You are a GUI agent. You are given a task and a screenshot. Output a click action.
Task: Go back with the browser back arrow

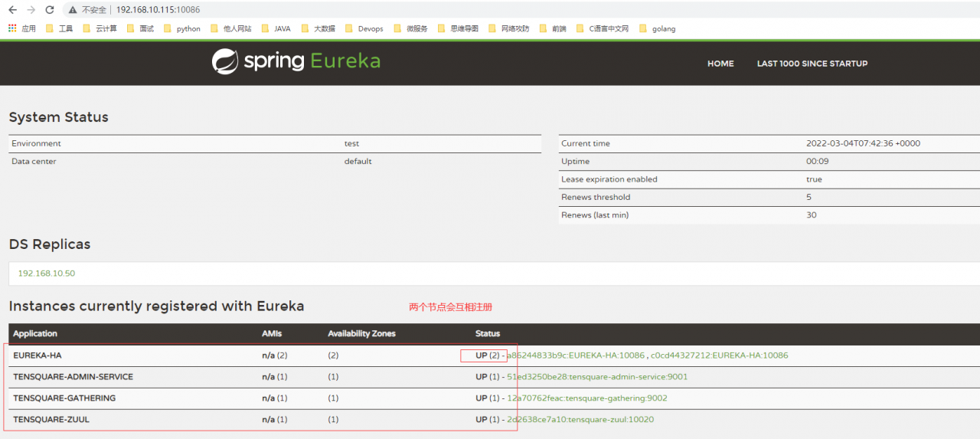pyautogui.click(x=12, y=10)
